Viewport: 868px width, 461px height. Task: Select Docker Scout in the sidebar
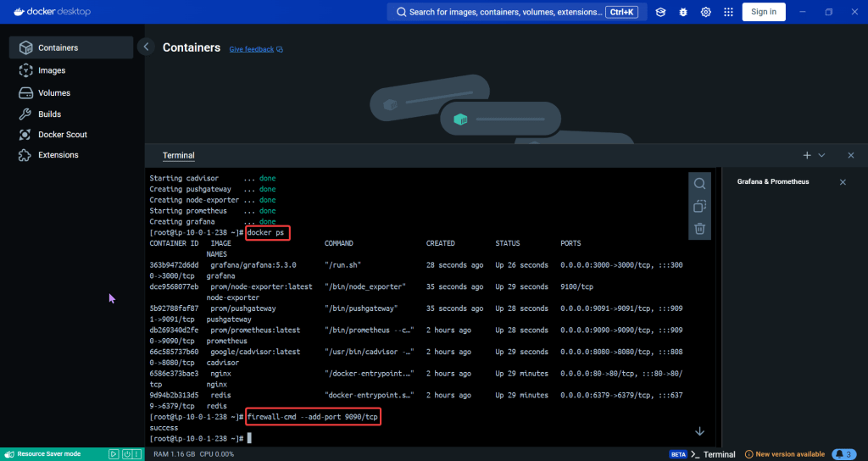[x=62, y=134]
